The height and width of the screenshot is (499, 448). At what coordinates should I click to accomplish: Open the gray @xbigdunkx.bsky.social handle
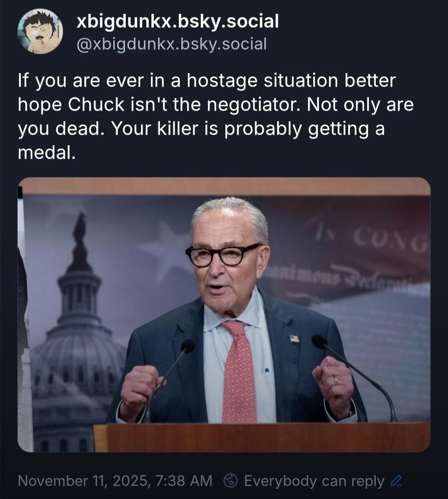coord(172,43)
